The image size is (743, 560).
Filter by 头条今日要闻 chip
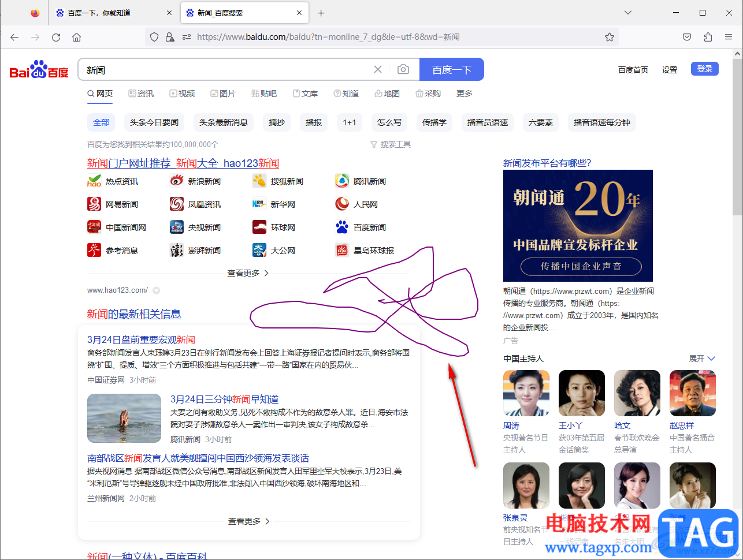click(154, 122)
